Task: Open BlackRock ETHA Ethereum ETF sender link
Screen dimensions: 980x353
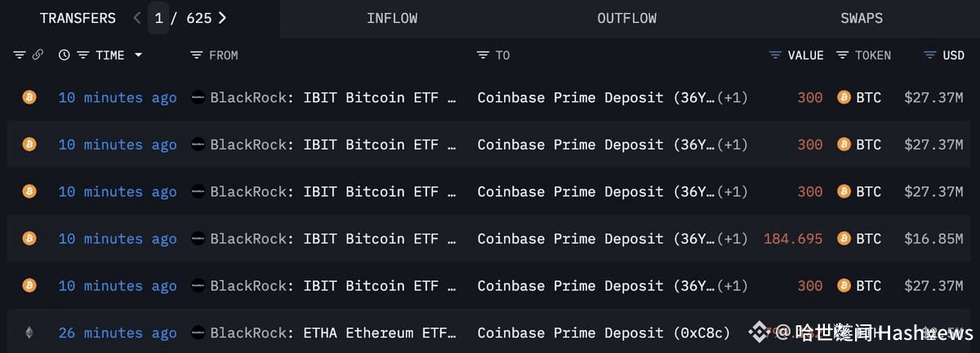Action: pos(323,333)
